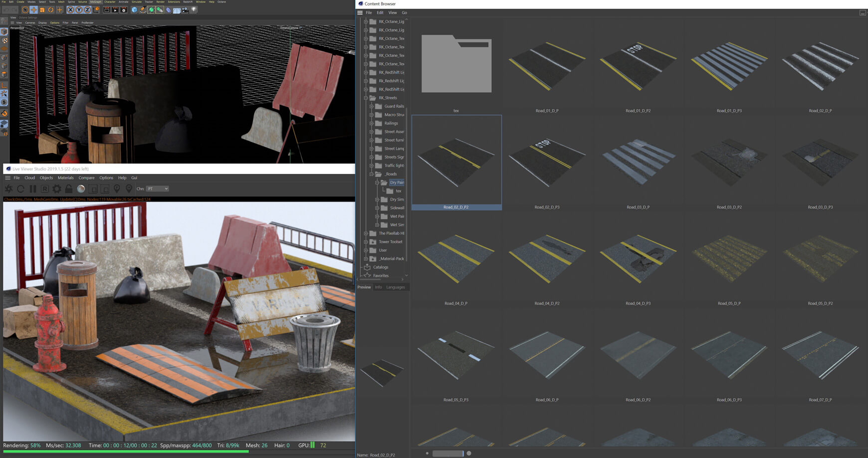Screen dimensions: 868x458
Task: Adjust the thumbnail size slider
Action: 448,454
